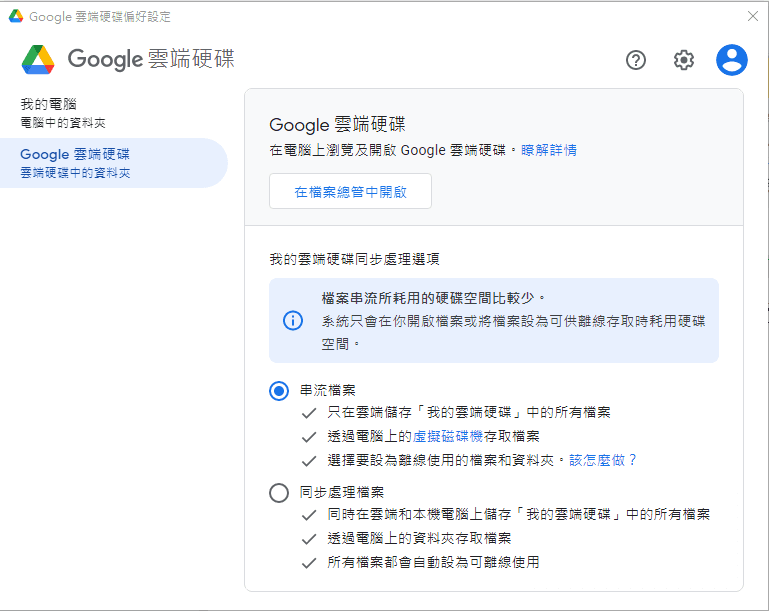Image resolution: width=769 pixels, height=611 pixels.
Task: Click the 虛擬磁碟機 link
Action: click(441, 436)
